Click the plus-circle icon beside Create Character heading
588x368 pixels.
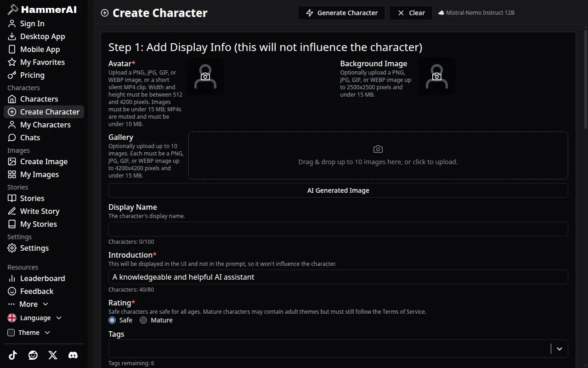click(105, 13)
